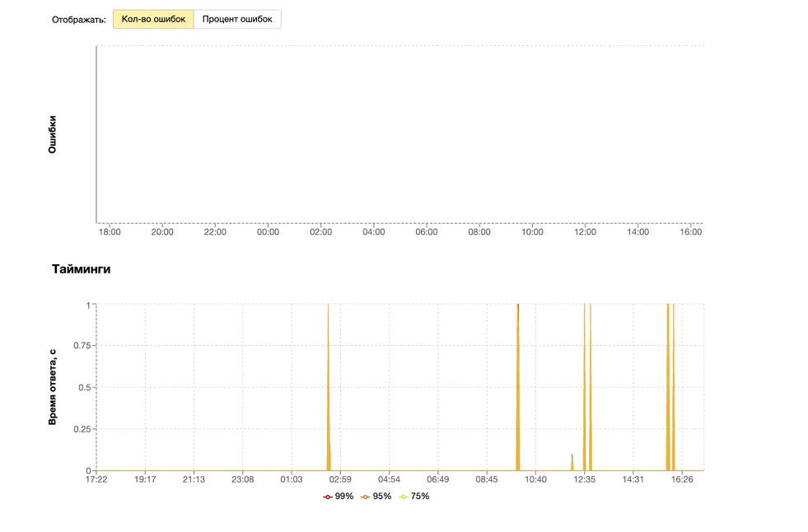Click the 20:00 tick on errors chart
This screenshot has width=808, height=532.
click(161, 231)
